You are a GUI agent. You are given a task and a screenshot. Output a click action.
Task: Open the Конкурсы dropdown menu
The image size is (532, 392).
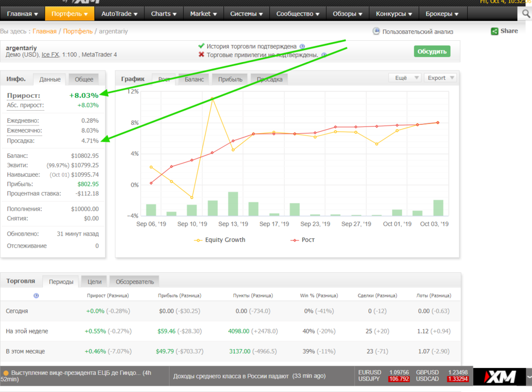point(393,14)
